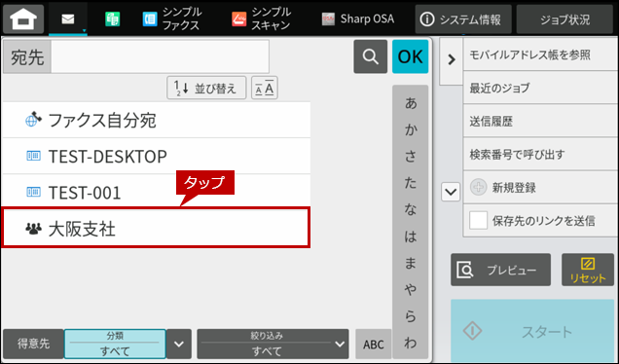Screen dimensions: 619x364
Task: Switch the index to ABC
Action: 374,345
